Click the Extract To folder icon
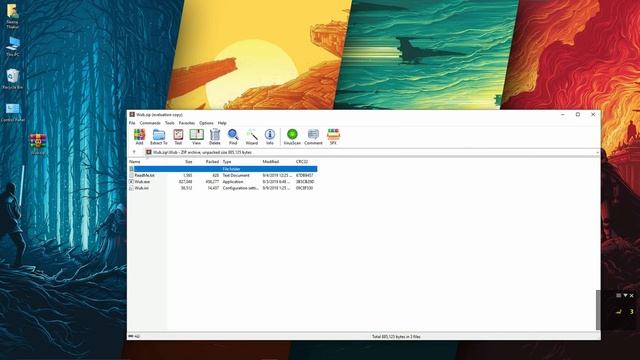The image size is (640, 360). (x=159, y=137)
